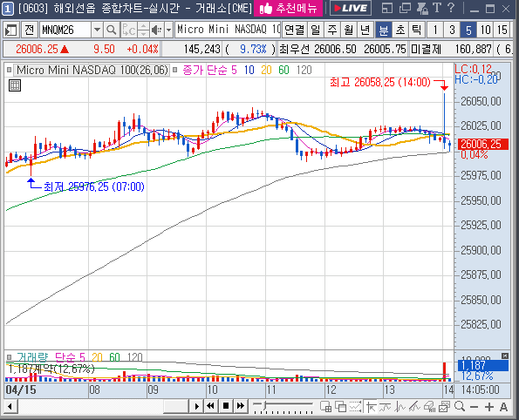Click the 최고 26058.25 high marker label
The image size is (519, 420).
pyautogui.click(x=380, y=82)
